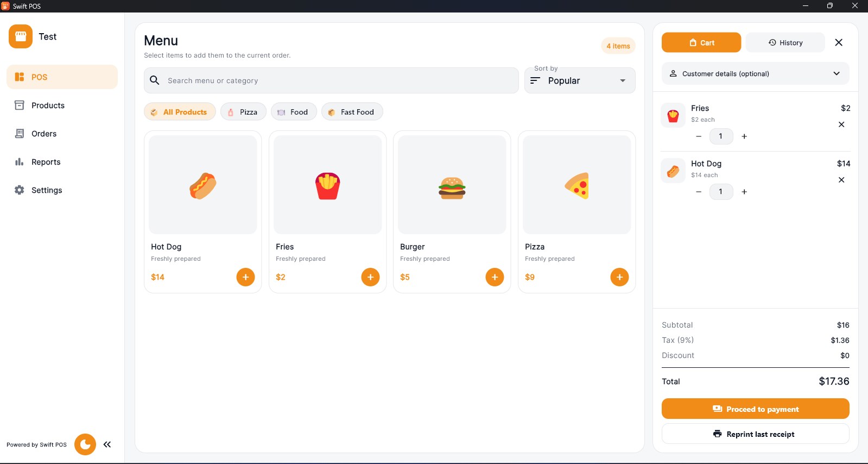The image size is (868, 464).
Task: Click Hot Dog quantity field
Action: tap(721, 192)
